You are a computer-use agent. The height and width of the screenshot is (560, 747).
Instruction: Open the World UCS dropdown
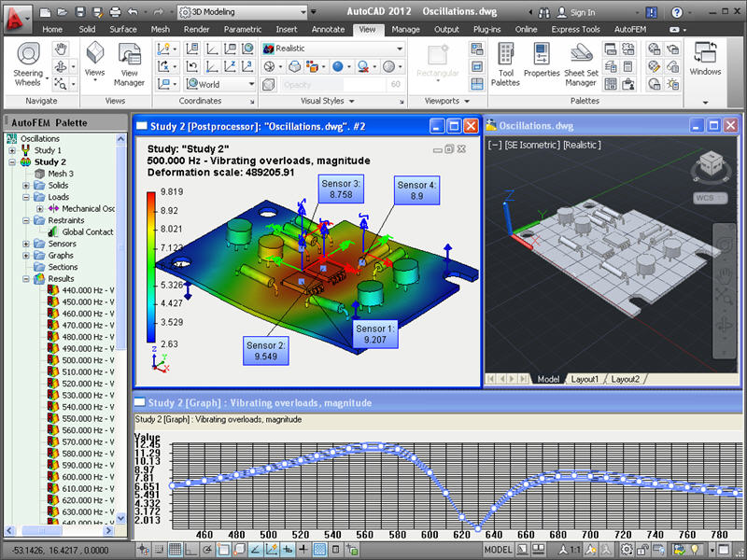pos(220,84)
